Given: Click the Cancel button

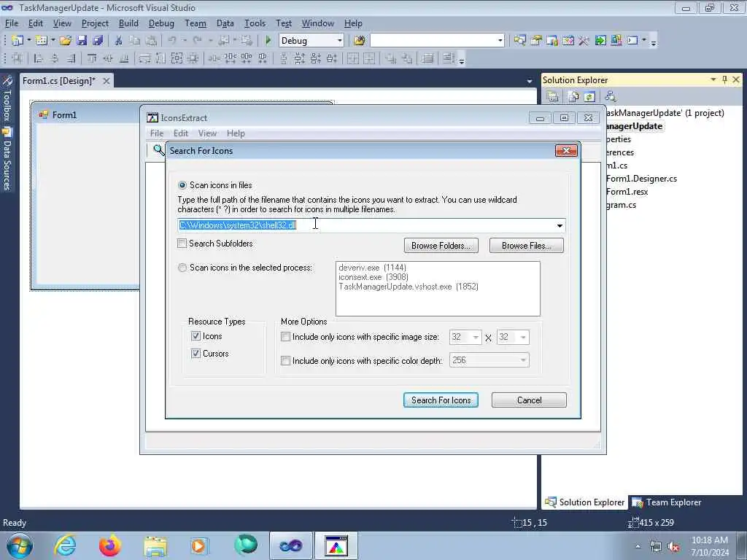Looking at the screenshot, I should (529, 400).
